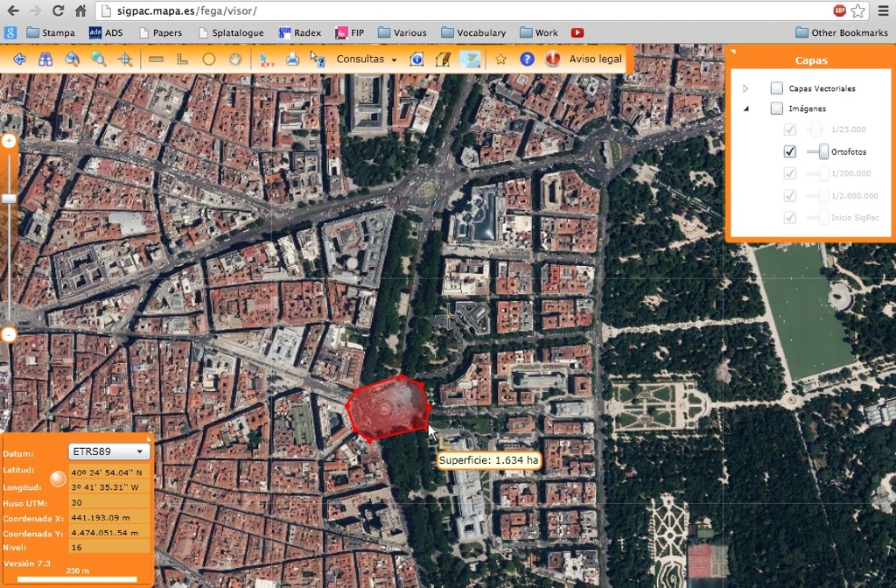
Task: Click the printer icon in toolbar
Action: point(293,59)
